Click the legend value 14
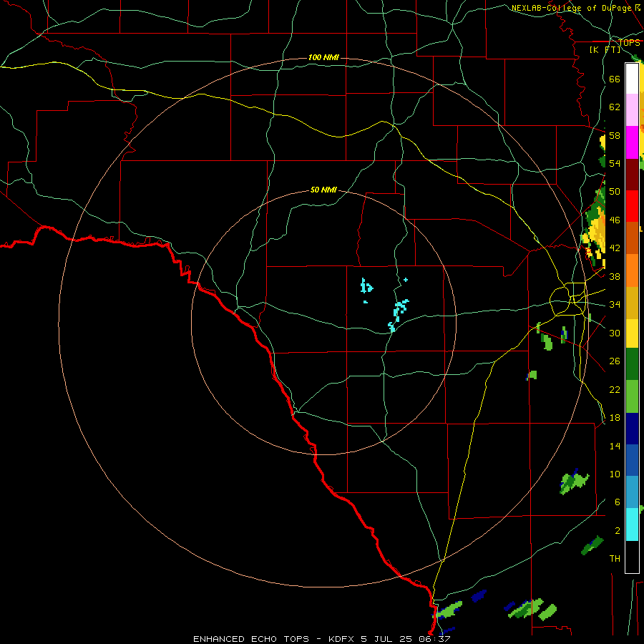Viewport: 644px width, 644px height. [615, 446]
